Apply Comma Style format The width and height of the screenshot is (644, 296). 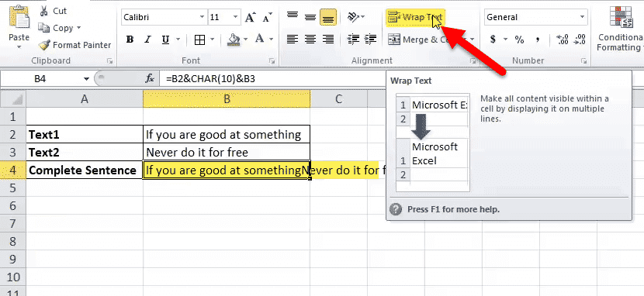pyautogui.click(x=537, y=40)
